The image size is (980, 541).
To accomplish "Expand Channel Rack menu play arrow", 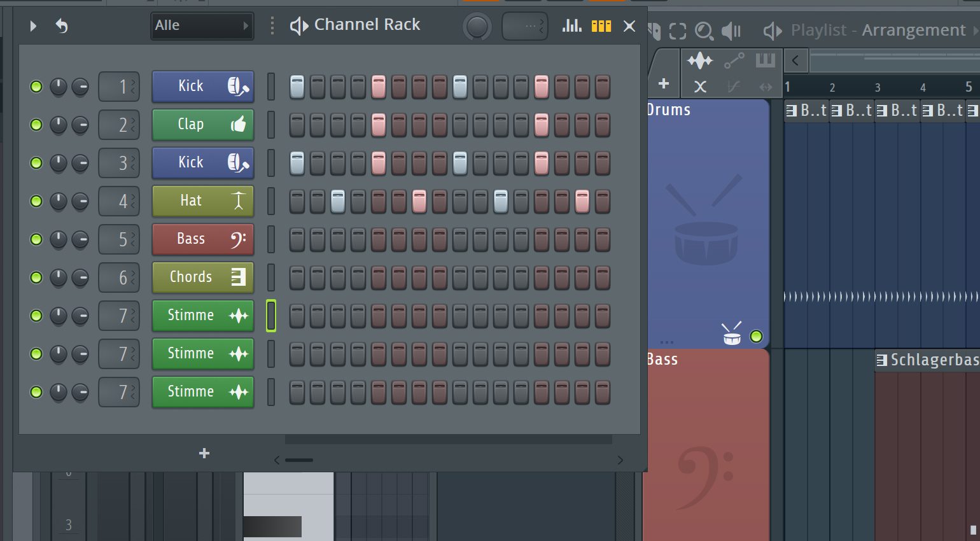I will click(33, 26).
